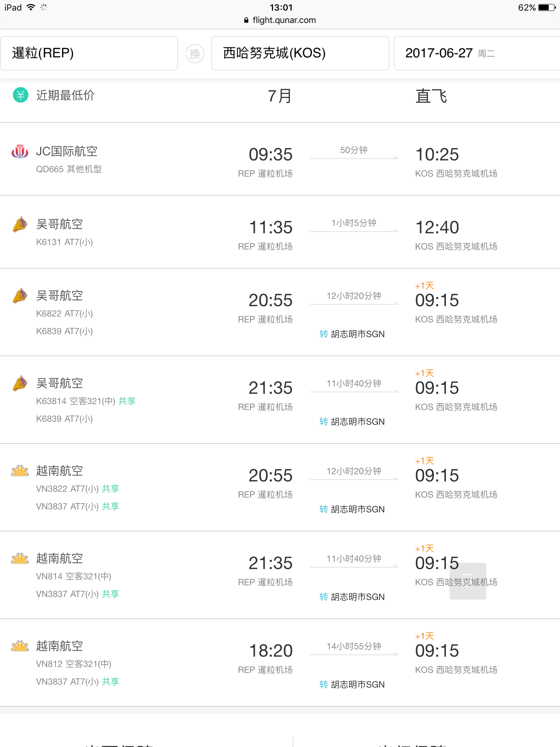
Task: Click the gray floating square button
Action: click(468, 581)
